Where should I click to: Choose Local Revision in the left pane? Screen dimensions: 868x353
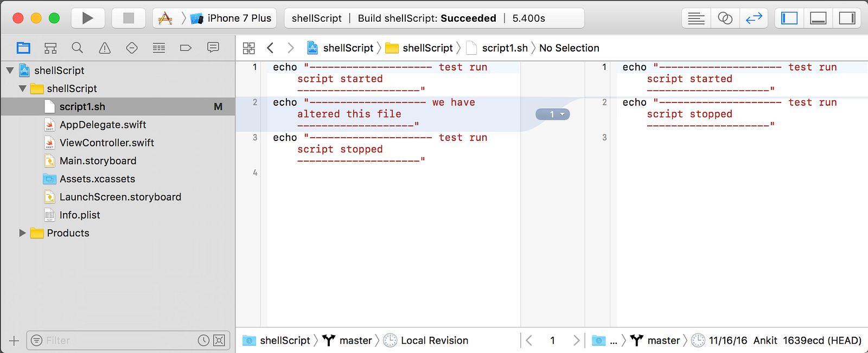tap(426, 341)
